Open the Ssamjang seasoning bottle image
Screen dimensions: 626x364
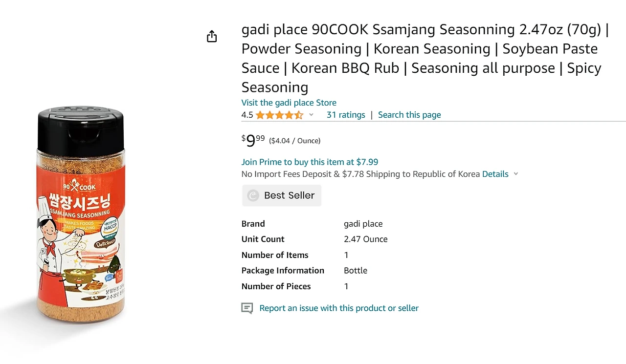point(81,215)
